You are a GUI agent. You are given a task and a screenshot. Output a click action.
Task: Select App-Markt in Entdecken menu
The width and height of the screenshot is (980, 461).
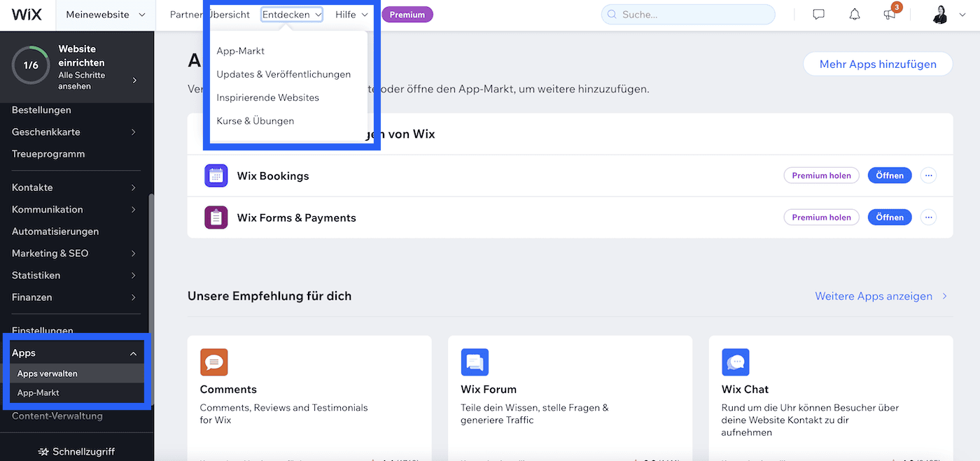tap(241, 51)
